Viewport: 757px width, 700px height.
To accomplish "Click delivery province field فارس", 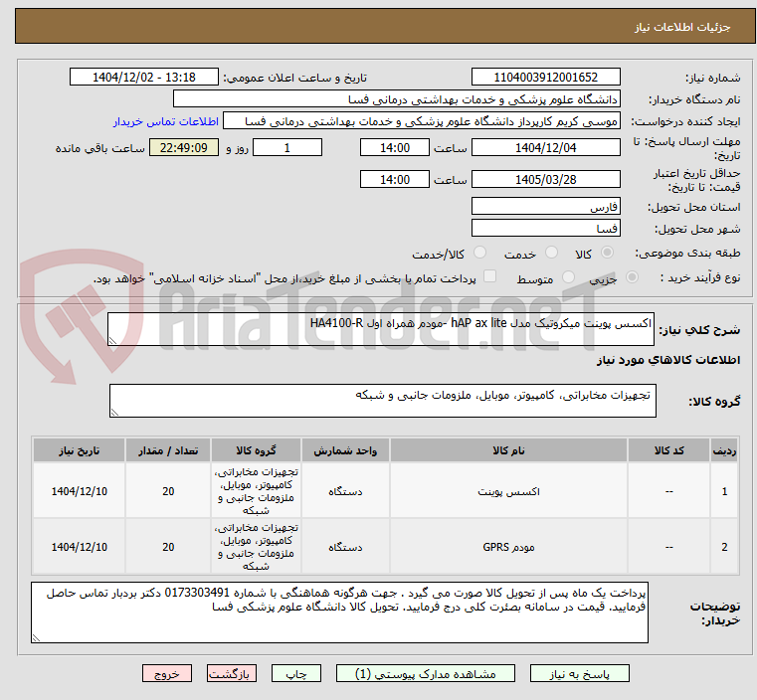I will coord(545,207).
